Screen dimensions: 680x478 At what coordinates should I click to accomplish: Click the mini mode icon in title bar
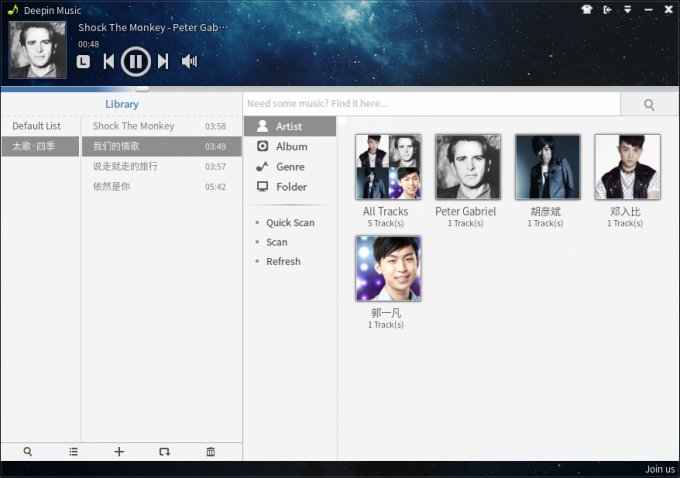pos(607,10)
